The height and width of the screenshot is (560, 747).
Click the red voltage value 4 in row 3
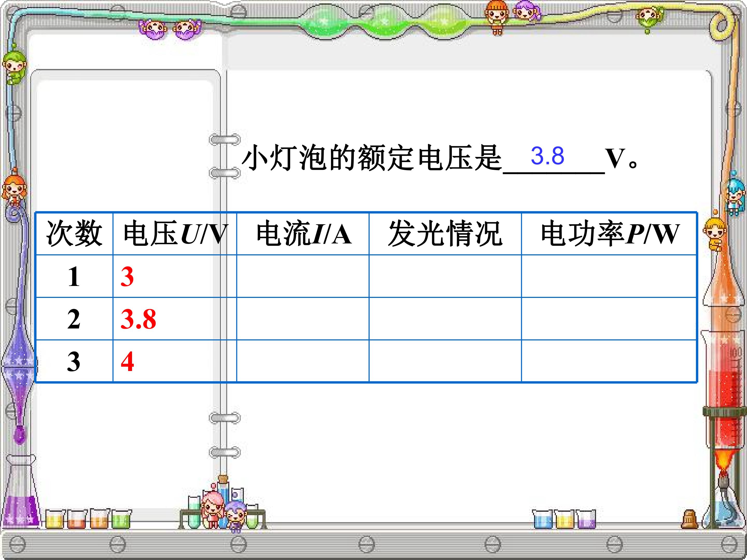click(127, 361)
